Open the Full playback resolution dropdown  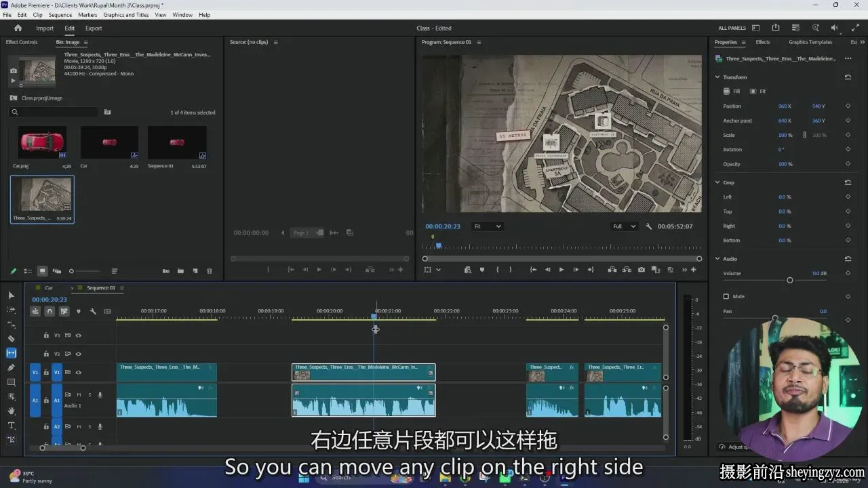point(625,226)
